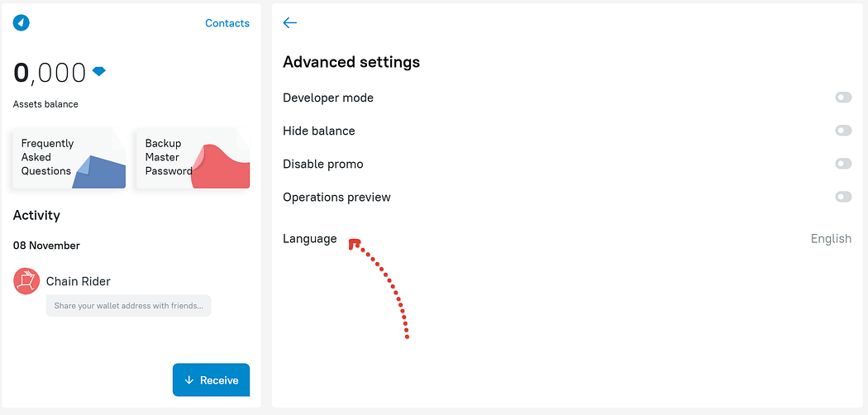
Task: Click the 08 November date header
Action: click(46, 246)
